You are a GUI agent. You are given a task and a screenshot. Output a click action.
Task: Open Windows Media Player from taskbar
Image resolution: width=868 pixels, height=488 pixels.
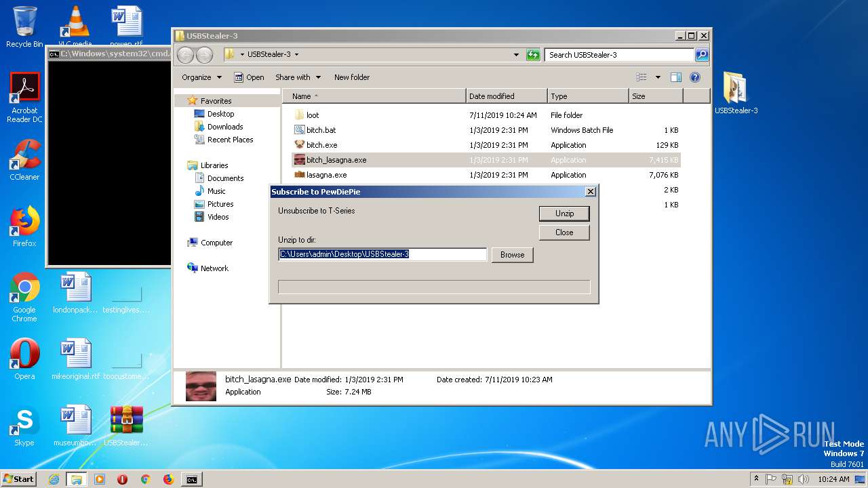pos(100,479)
